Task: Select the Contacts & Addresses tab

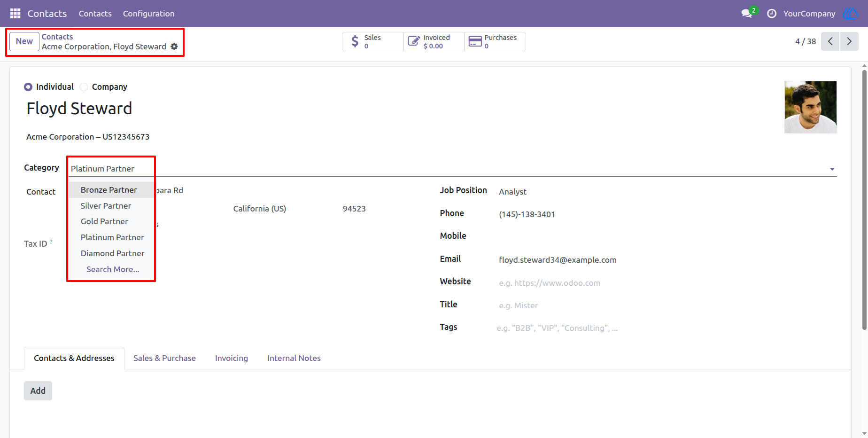Action: [74, 358]
